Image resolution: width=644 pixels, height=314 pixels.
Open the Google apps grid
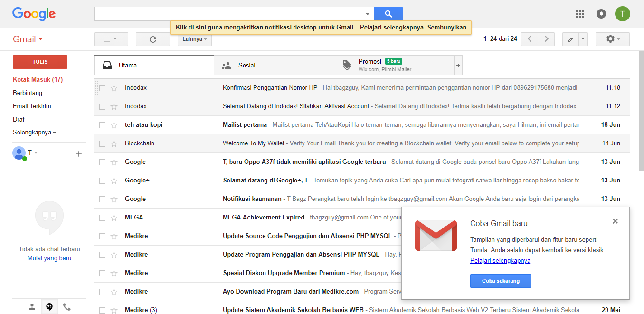pyautogui.click(x=579, y=14)
